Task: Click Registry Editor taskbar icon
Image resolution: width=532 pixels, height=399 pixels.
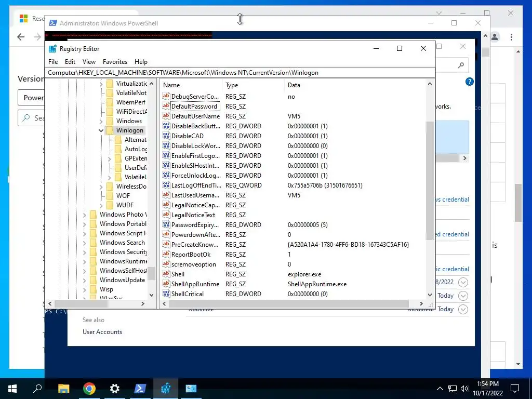Action: pyautogui.click(x=166, y=389)
